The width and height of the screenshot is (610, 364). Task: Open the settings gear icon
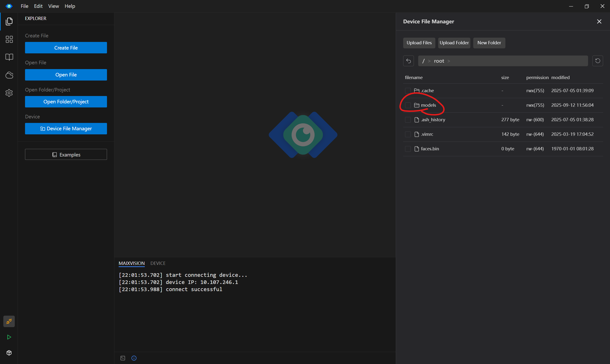point(9,93)
